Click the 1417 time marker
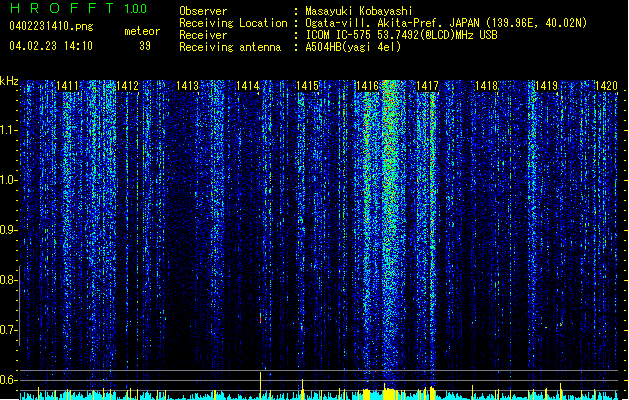This screenshot has height=400, width=629. pos(427,86)
